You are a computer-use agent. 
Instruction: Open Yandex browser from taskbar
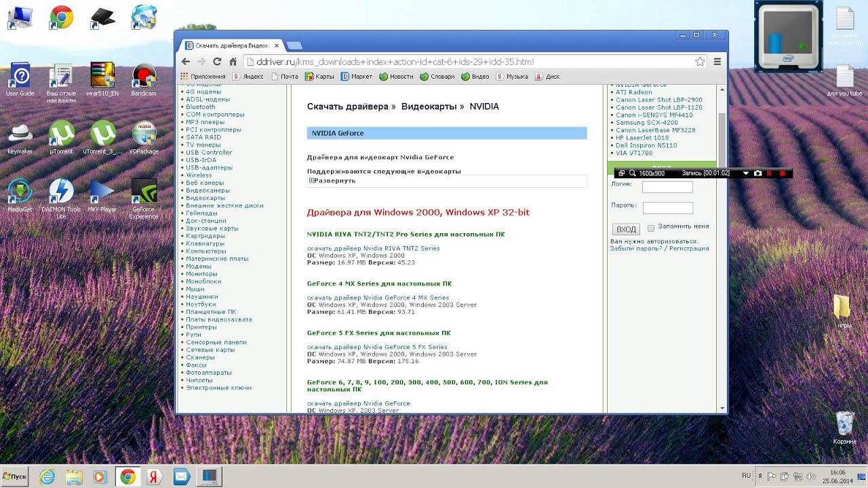point(154,476)
